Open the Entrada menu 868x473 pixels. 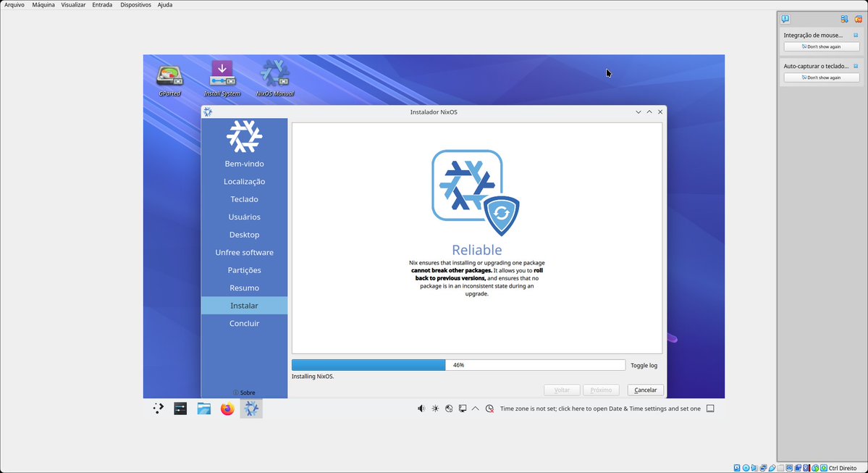coord(102,4)
